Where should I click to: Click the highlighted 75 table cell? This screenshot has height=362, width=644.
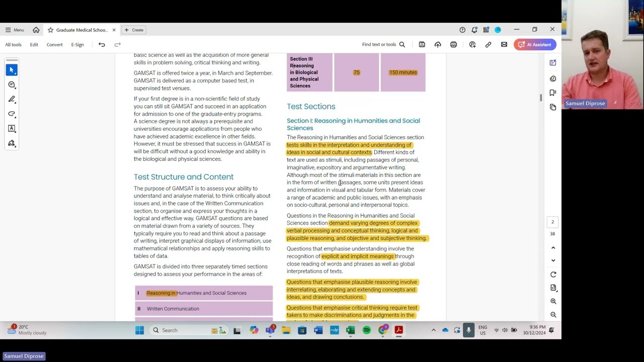click(x=356, y=72)
